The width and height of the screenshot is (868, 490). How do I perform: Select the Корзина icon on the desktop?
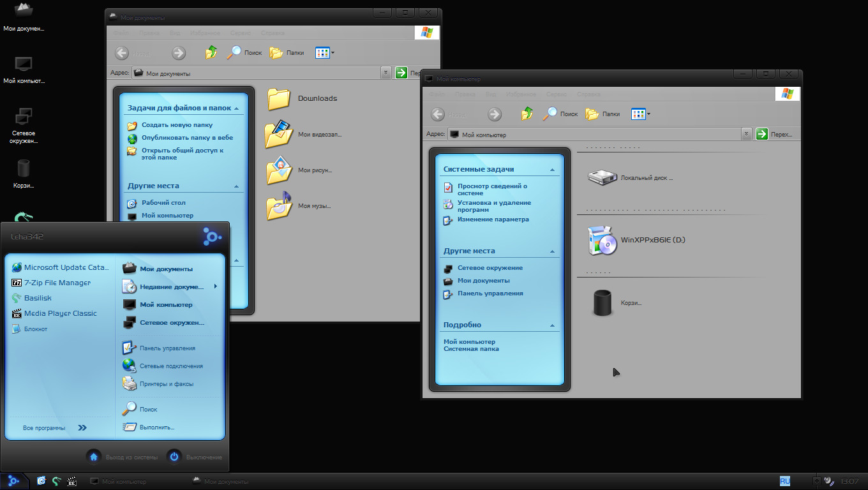24,174
